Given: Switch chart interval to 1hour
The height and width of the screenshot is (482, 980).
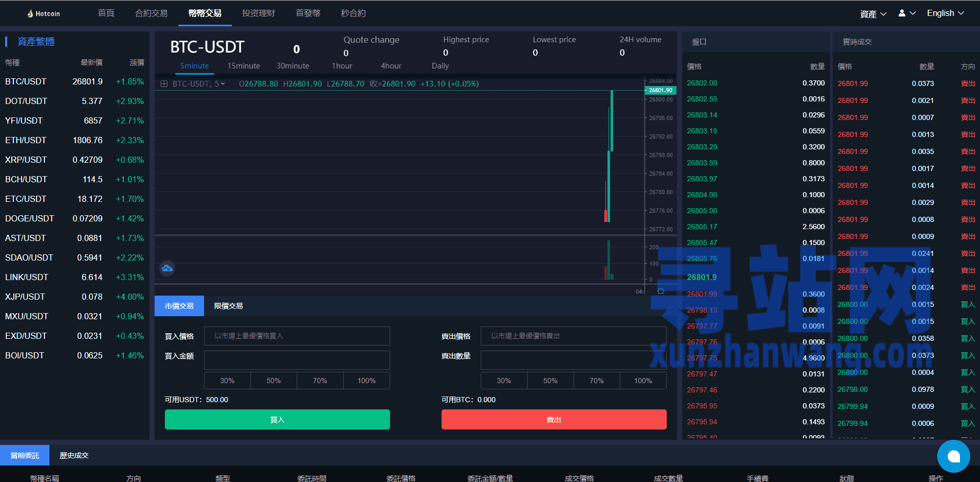Looking at the screenshot, I should pyautogui.click(x=342, y=66).
